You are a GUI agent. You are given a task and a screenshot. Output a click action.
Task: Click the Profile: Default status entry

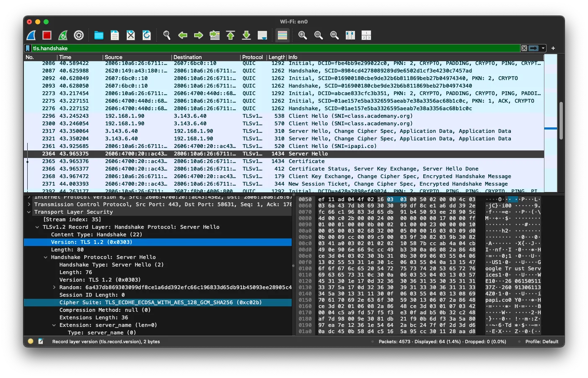542,342
